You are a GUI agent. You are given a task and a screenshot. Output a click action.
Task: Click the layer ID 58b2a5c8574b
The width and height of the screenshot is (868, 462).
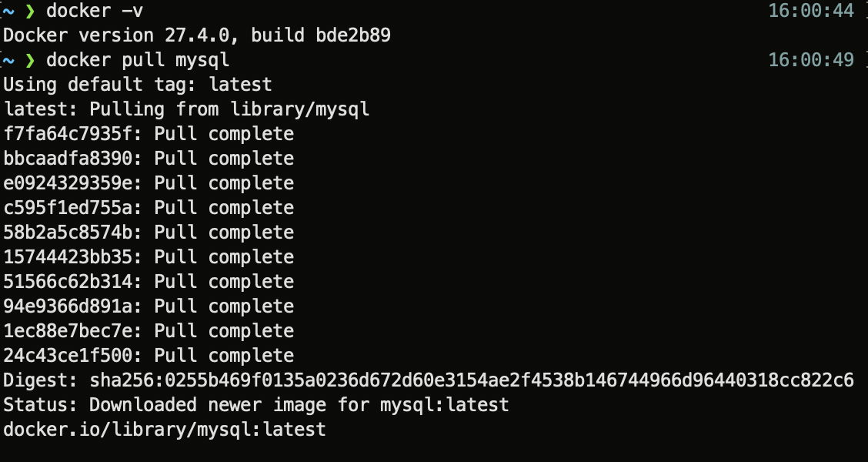click(68, 232)
